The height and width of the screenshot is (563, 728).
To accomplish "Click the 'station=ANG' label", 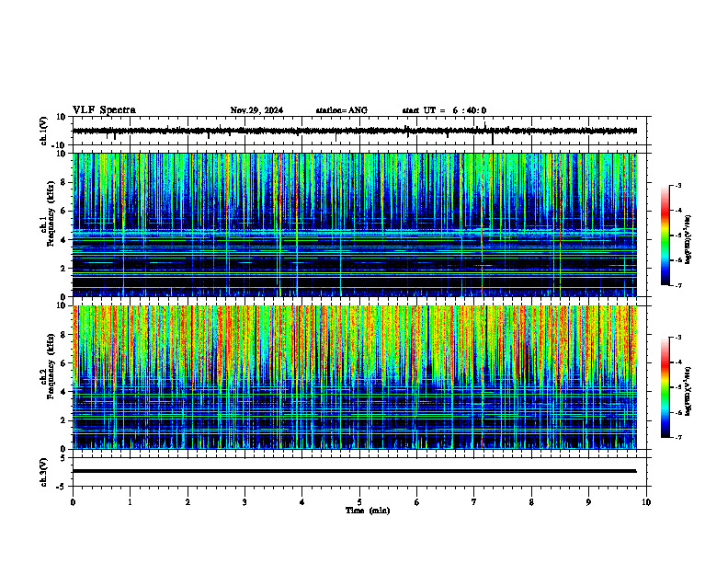I will coord(341,110).
